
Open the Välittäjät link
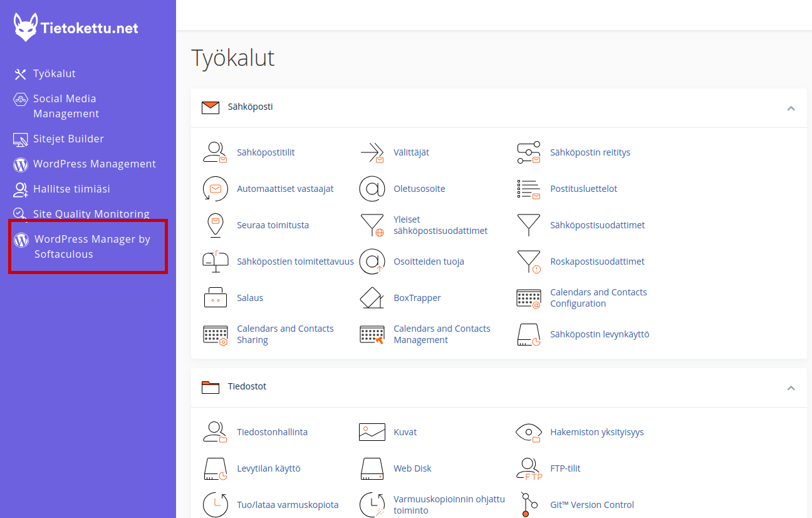tap(411, 152)
